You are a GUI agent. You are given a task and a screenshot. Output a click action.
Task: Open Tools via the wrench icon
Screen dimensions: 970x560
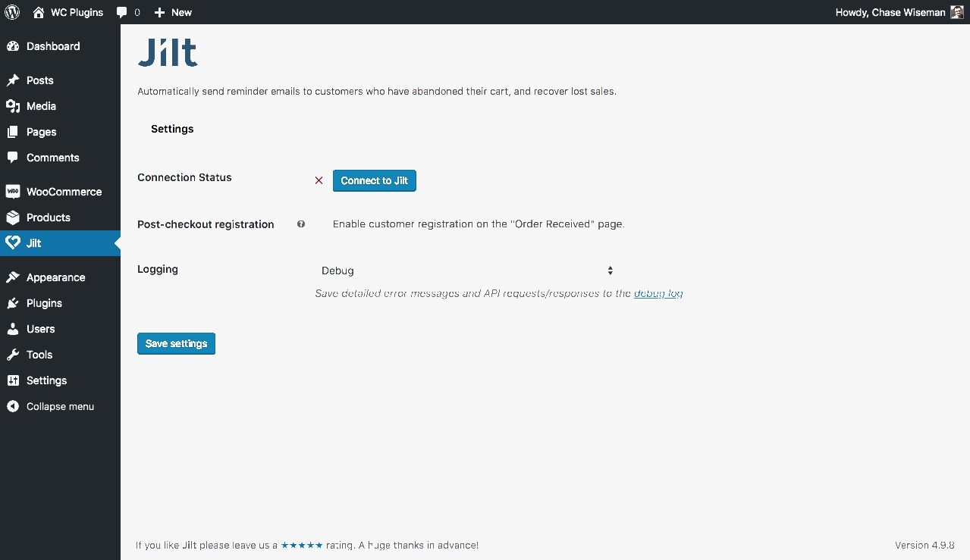[12, 355]
